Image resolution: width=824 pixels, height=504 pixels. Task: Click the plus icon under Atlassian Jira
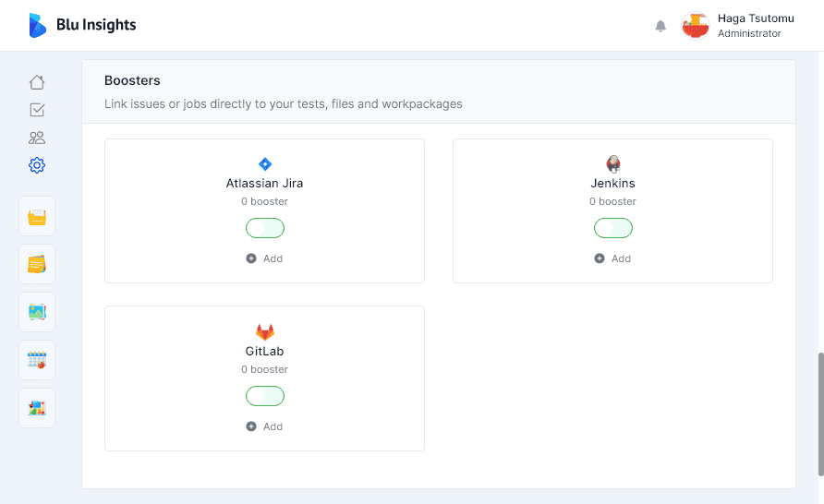point(251,258)
